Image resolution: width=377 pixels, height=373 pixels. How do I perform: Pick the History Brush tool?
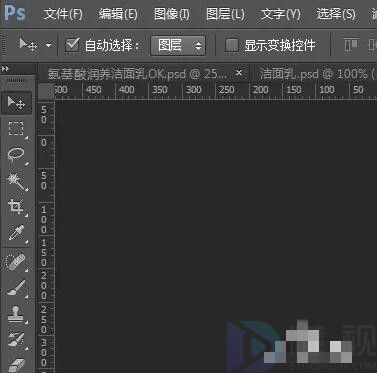point(16,340)
